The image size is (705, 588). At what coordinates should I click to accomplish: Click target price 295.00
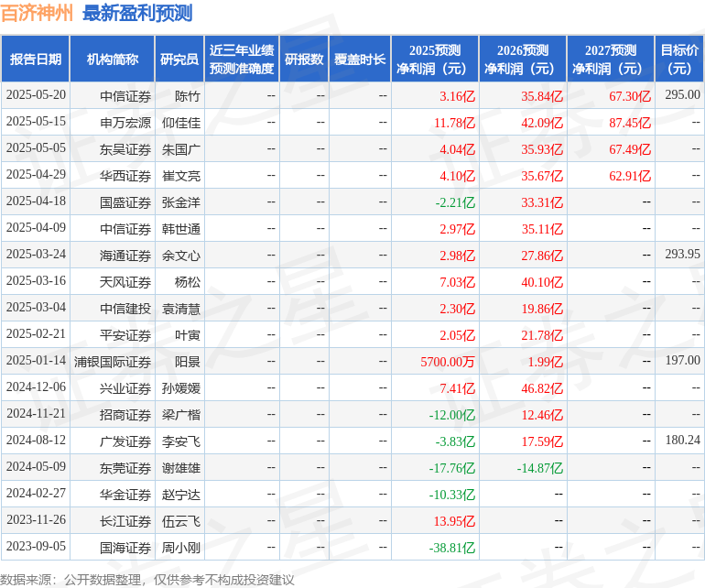click(x=682, y=95)
